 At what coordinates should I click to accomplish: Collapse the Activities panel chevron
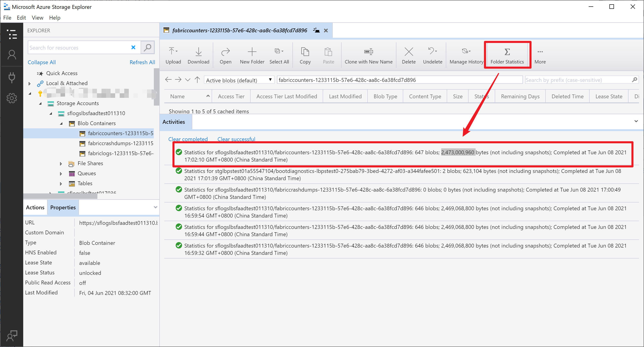click(636, 121)
